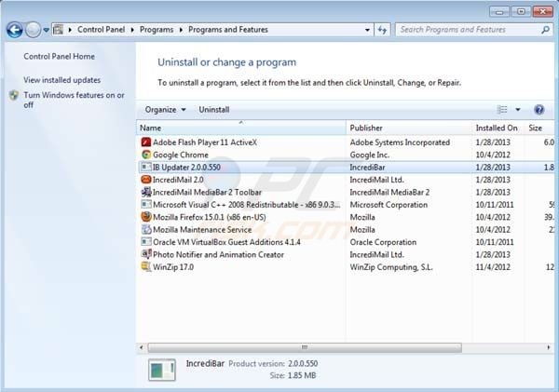Click the Uninstall toolbar button
559x392 pixels.
click(214, 110)
